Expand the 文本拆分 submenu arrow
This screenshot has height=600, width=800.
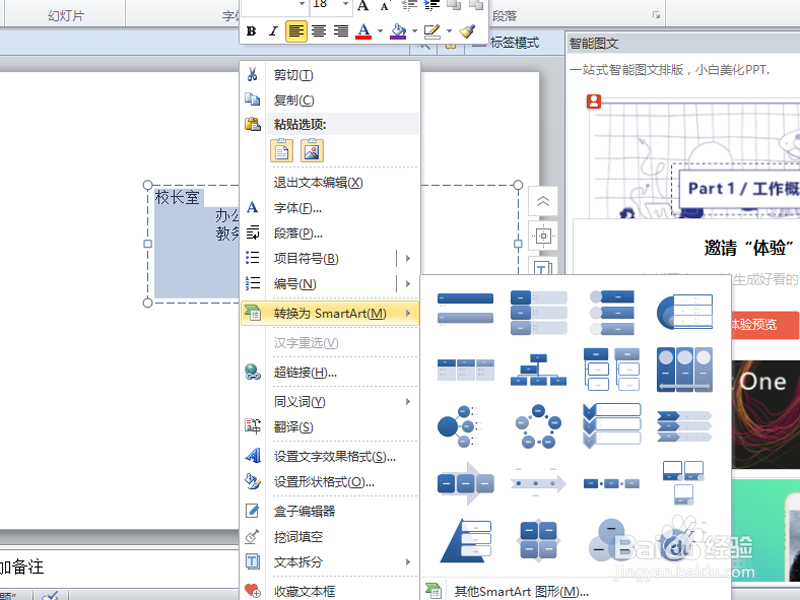(x=408, y=562)
